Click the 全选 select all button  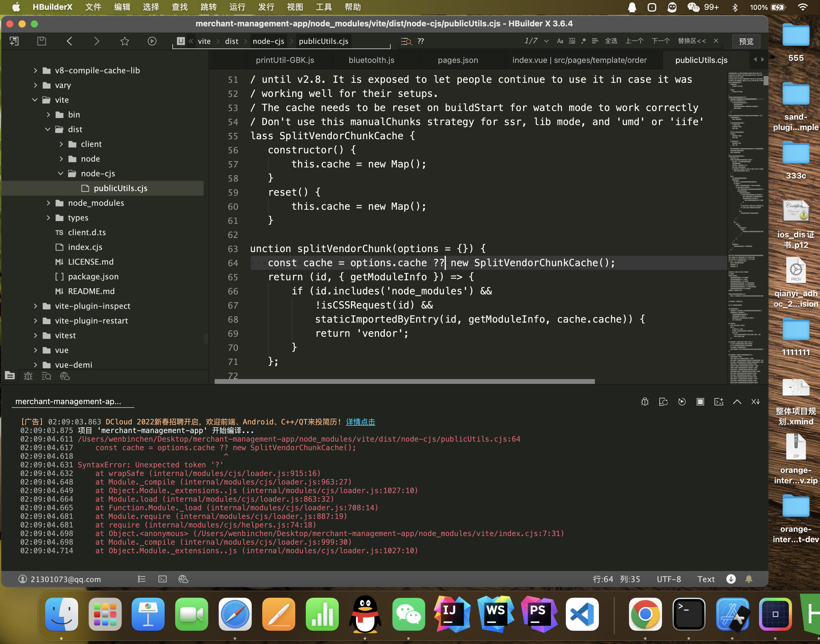tap(611, 41)
